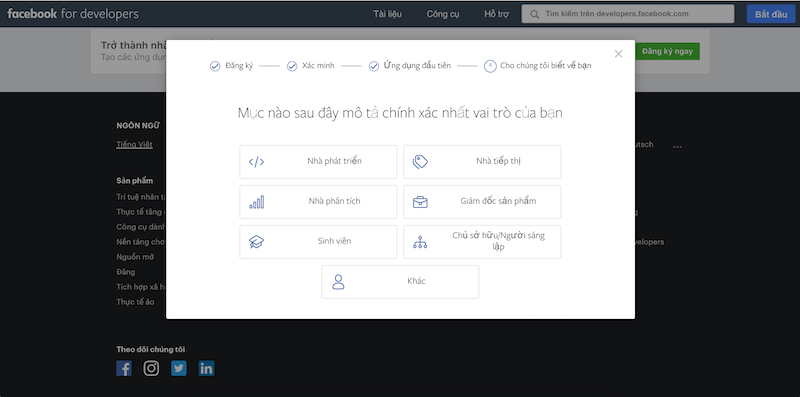Viewport: 800px width, 397px height.
Task: Click Theo dõi chúng tôi heading
Action: tap(151, 350)
